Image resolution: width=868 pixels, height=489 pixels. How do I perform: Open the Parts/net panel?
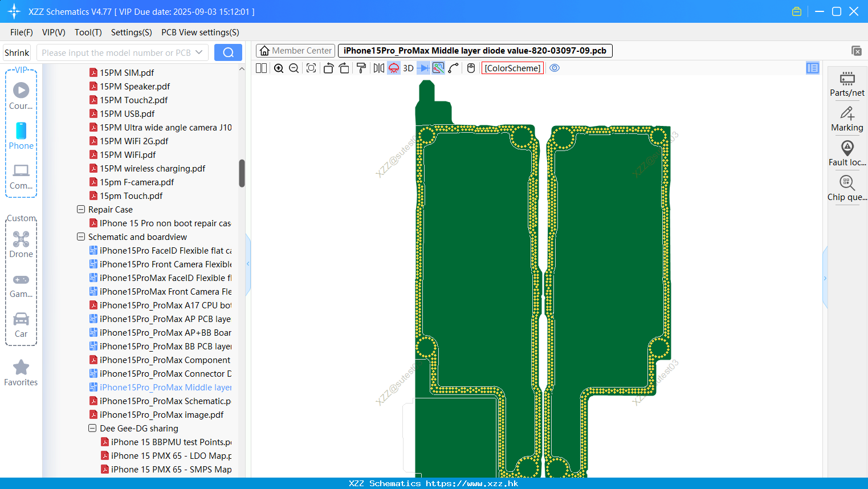click(x=847, y=84)
